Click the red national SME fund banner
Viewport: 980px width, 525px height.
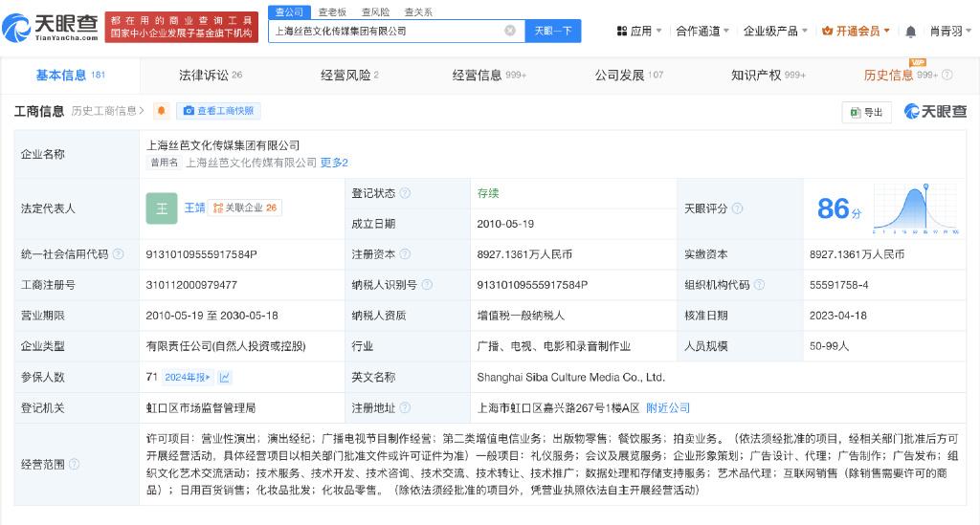(181, 27)
